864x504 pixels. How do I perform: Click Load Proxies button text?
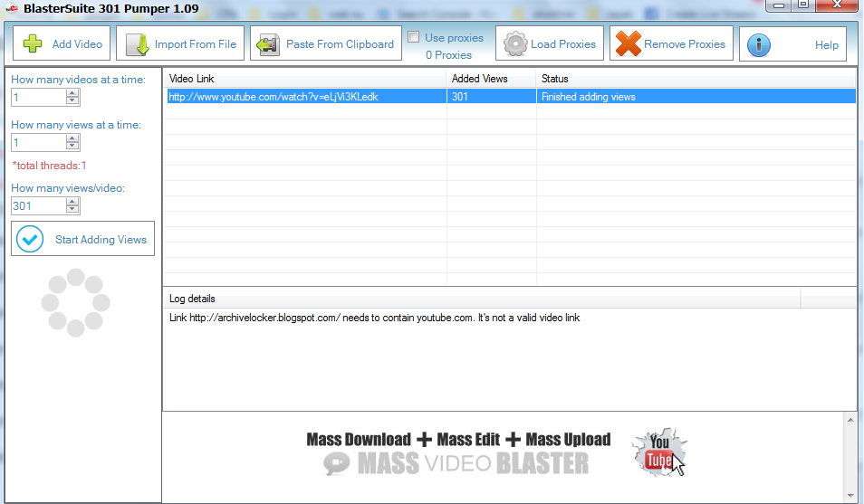tap(563, 44)
